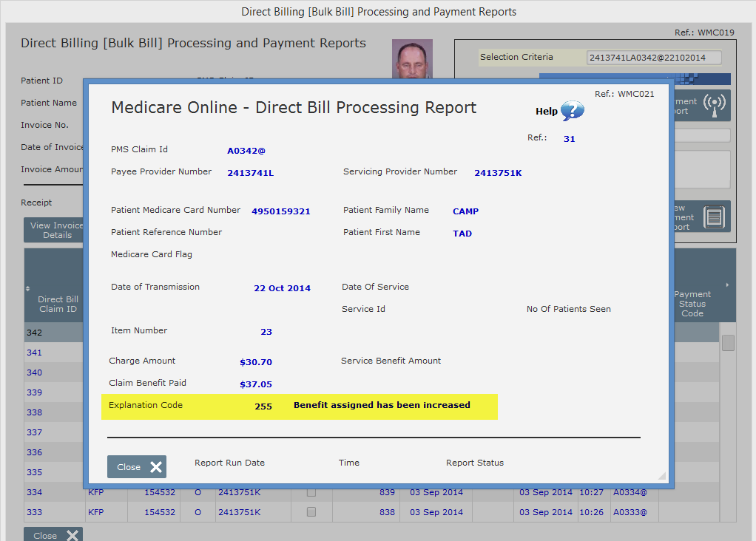The image size is (756, 541).
Task: Select claim ID 339 in the list
Action: (x=34, y=392)
